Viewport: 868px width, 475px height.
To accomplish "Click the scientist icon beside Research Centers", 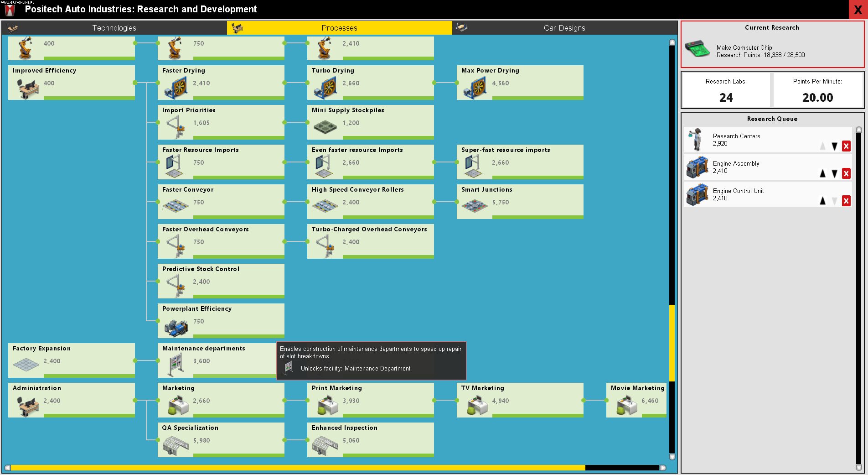I will [x=695, y=139].
